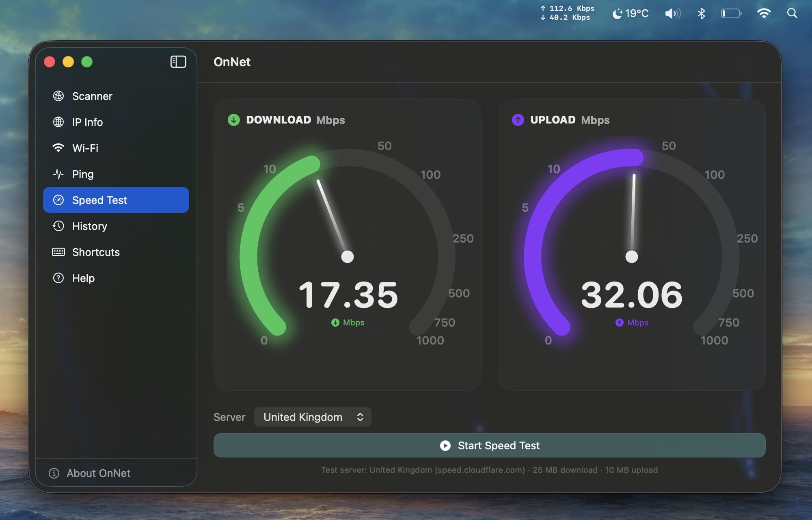Click the Shortcuts keyboard icon
Viewport: 812px width, 520px height.
tap(58, 252)
